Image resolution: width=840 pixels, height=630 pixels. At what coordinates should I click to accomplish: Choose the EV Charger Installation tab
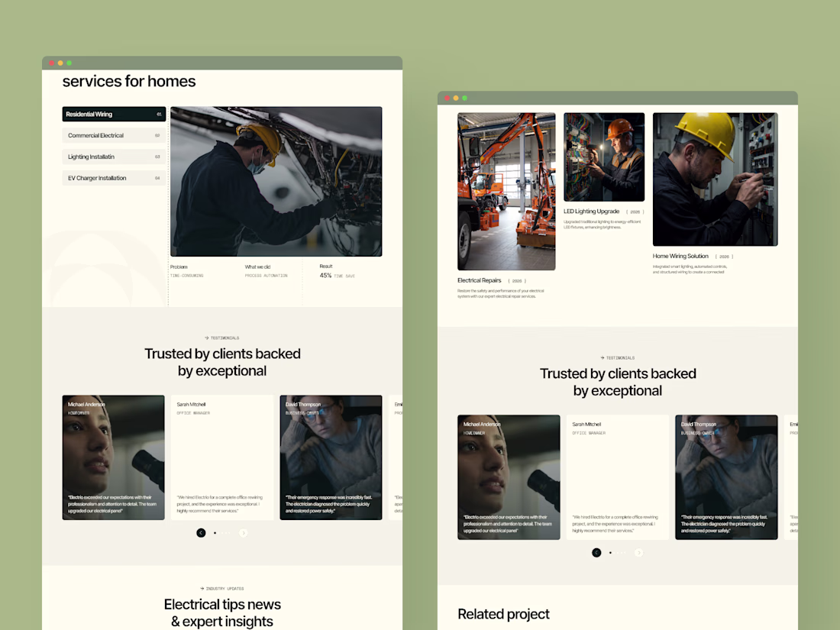[114, 178]
